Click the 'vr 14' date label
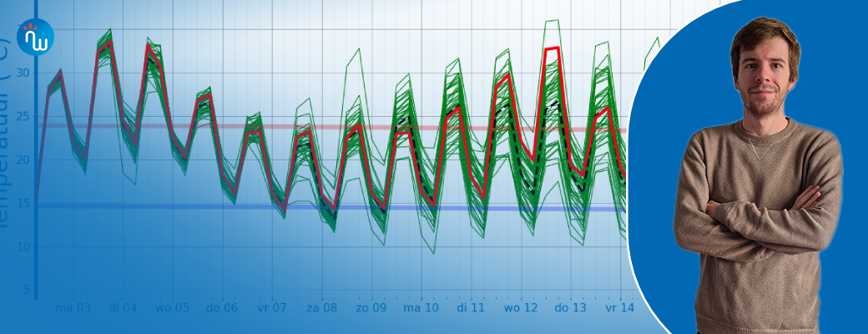 (x=620, y=307)
